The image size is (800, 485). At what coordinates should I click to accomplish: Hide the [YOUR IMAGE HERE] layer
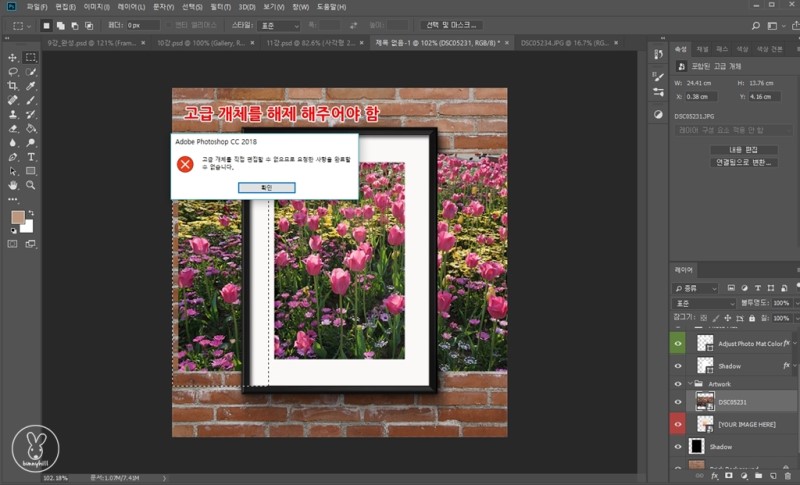click(678, 424)
